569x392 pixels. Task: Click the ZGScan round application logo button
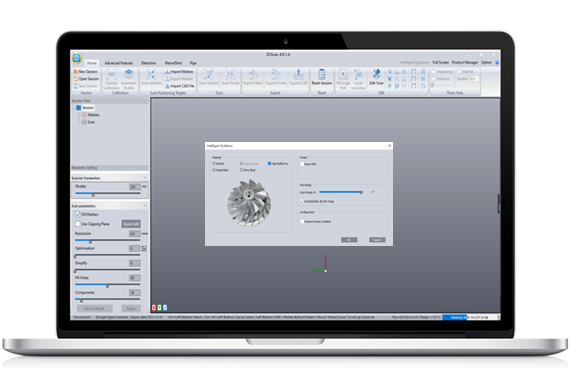(77, 58)
